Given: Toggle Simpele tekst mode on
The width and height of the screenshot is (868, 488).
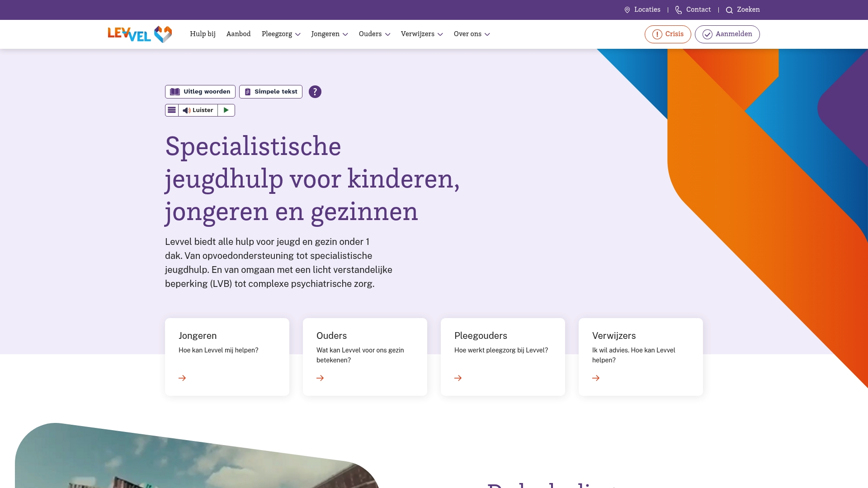Looking at the screenshot, I should 270,91.
